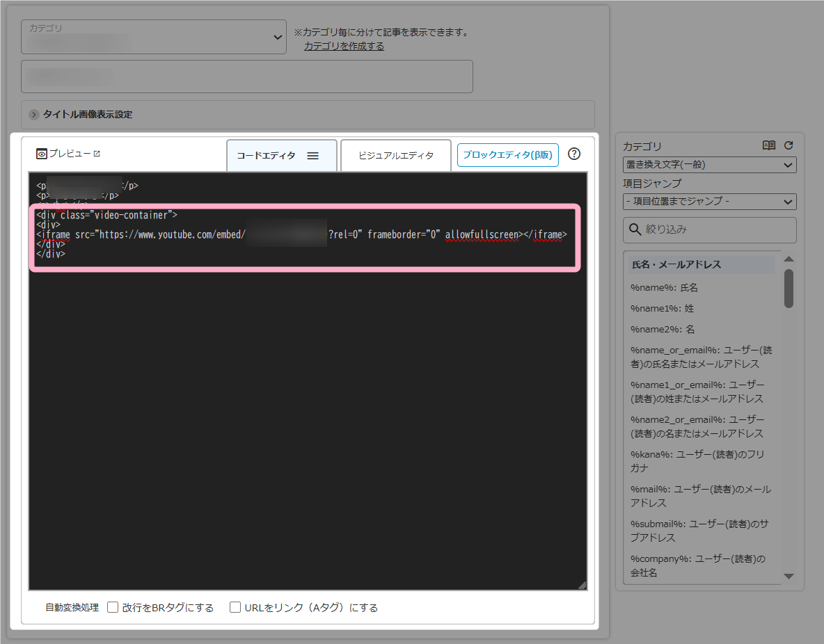
Task: Open the manual book icon beside カテゴリ
Action: [769, 146]
